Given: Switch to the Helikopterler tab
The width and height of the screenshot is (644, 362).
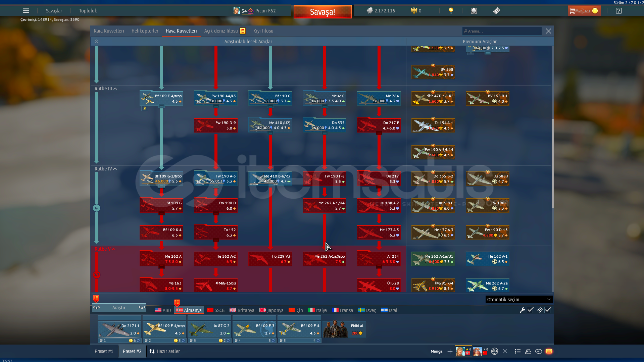Looking at the screenshot, I should [x=145, y=31].
